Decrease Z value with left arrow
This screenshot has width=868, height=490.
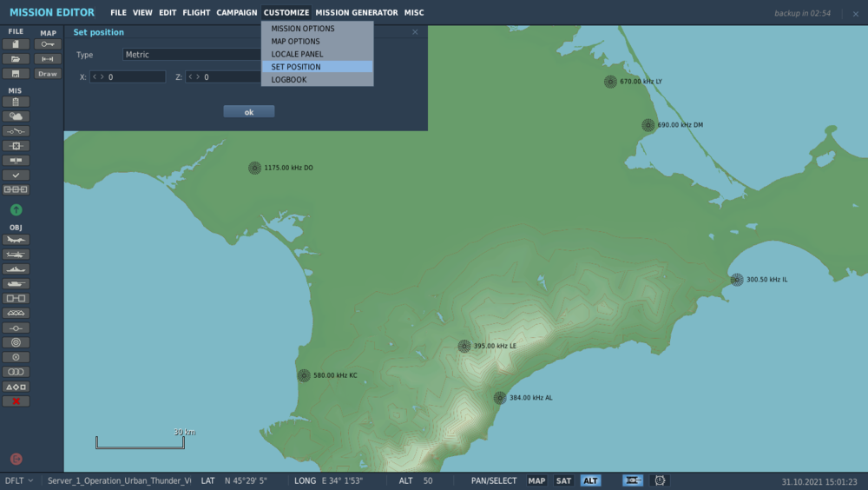pyautogui.click(x=190, y=76)
